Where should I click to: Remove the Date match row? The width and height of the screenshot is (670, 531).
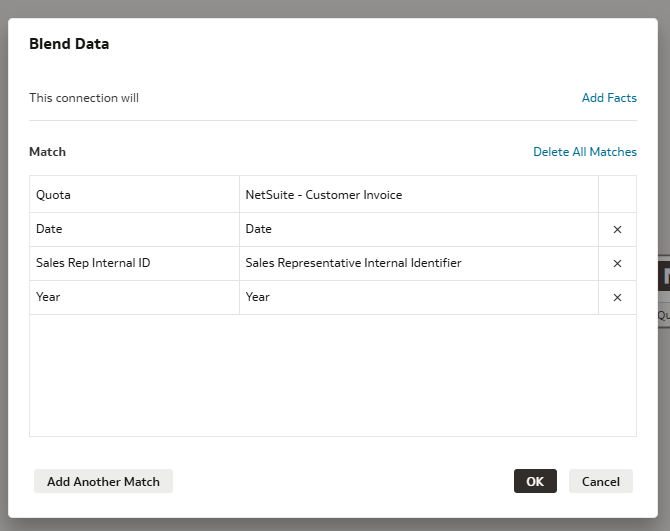click(x=617, y=230)
